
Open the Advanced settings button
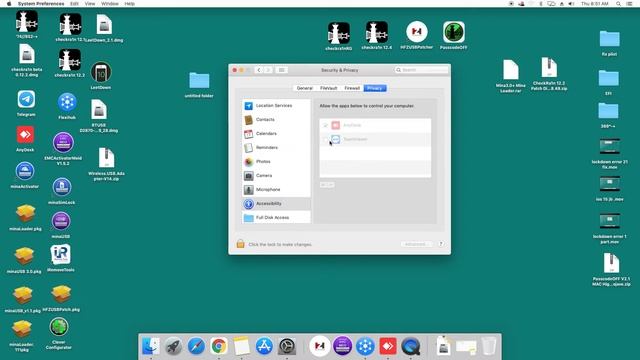[x=416, y=244]
